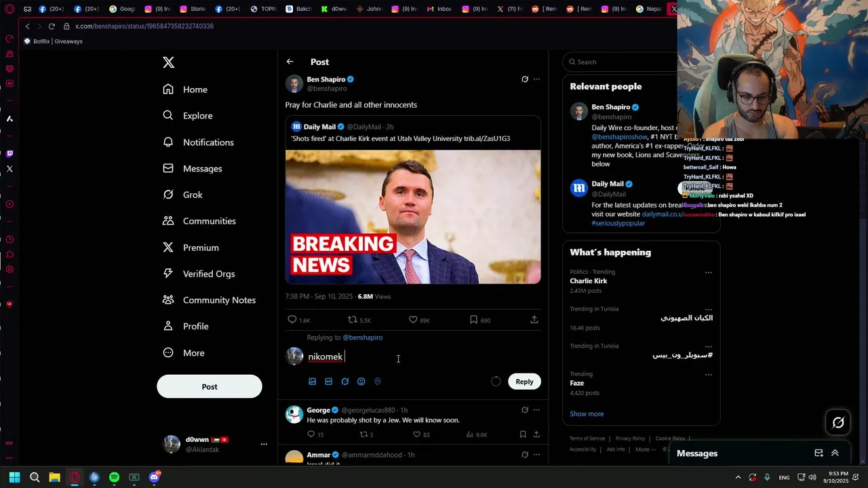Go back using the Post header arrow
868x488 pixels.
point(290,62)
